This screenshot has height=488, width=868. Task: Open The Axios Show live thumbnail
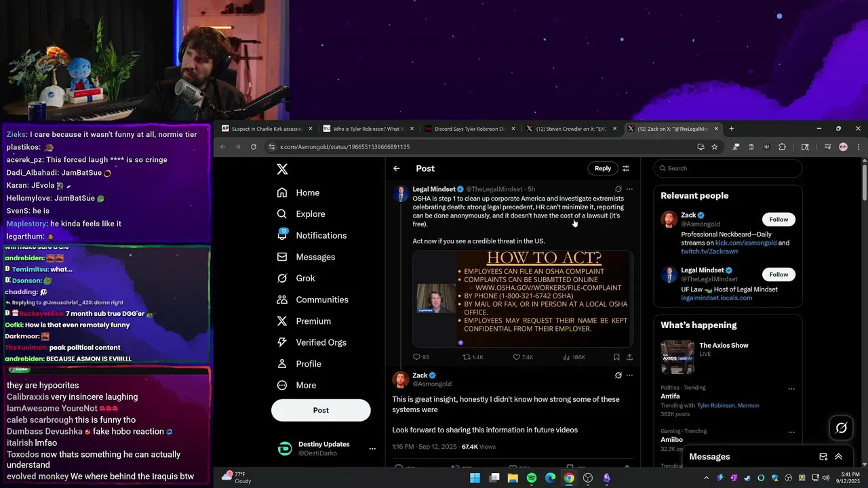677,357
